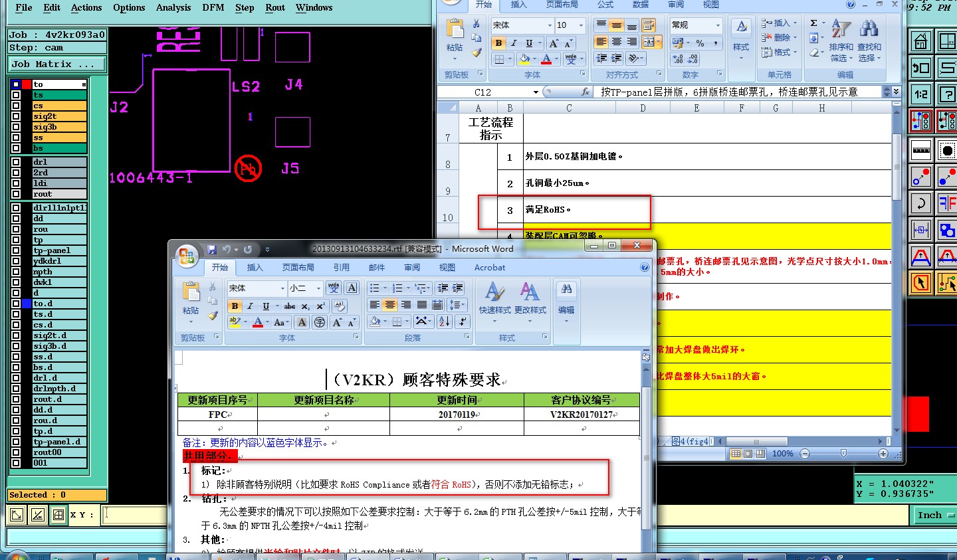Click the Job Matrix button
Screen dimensions: 957x560
click(x=56, y=64)
